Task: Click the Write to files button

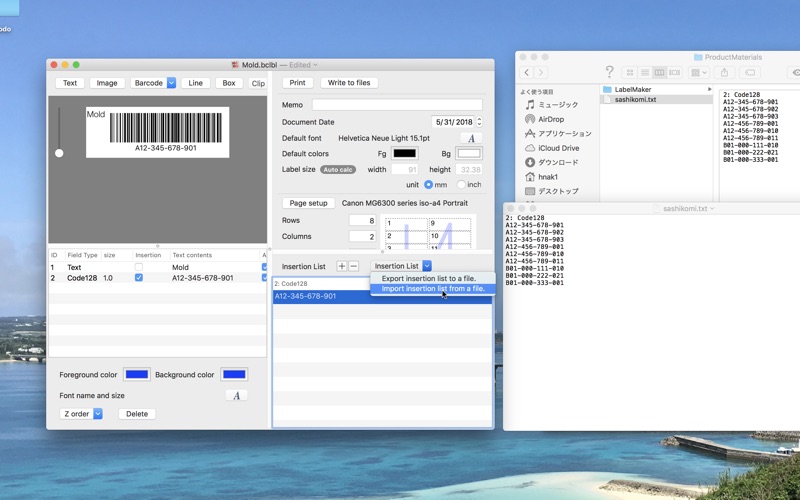Action: point(349,83)
